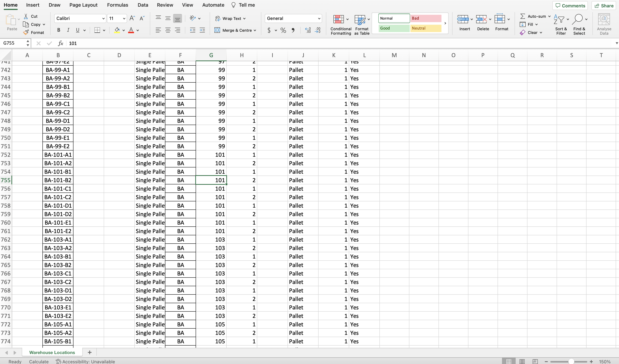The image size is (619, 364).
Task: Expand the General number format dropdown
Action: pyautogui.click(x=319, y=18)
